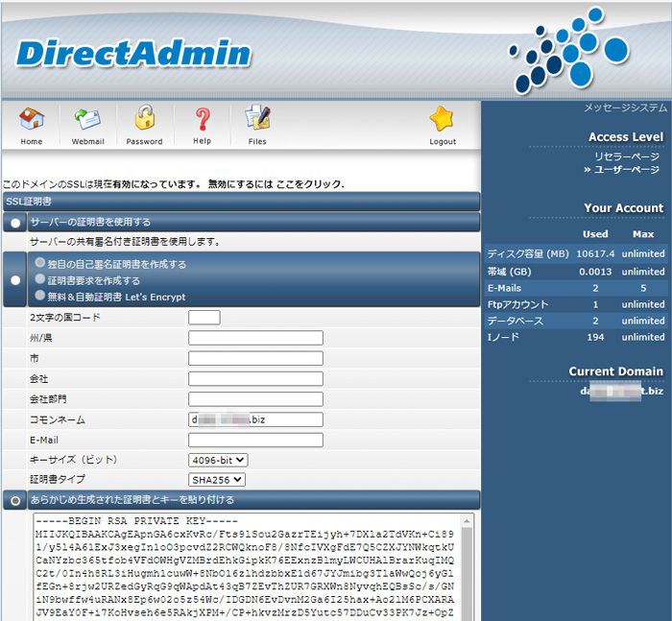Click the Home label link
This screenshot has height=621, width=672.
32,141
